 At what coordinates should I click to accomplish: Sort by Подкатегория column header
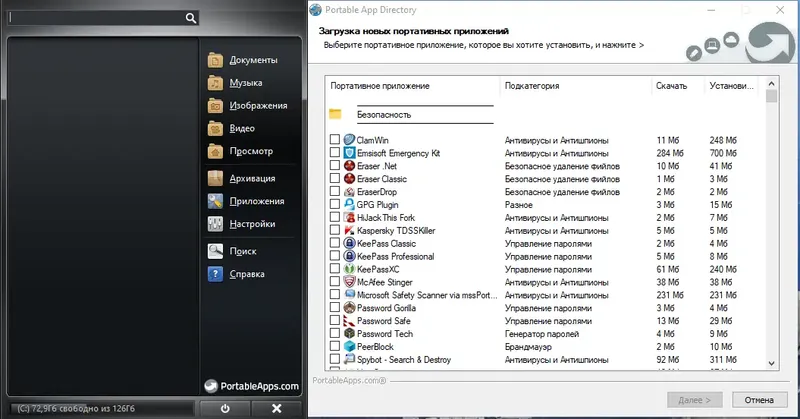[576, 86]
